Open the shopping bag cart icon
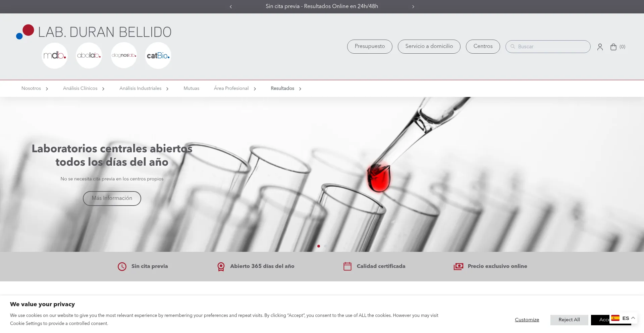 (613, 47)
